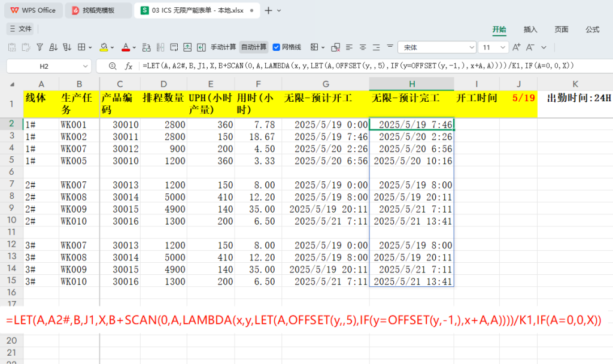Open the font color dropdown arrow
This screenshot has width=613, height=364.
[x=134, y=48]
